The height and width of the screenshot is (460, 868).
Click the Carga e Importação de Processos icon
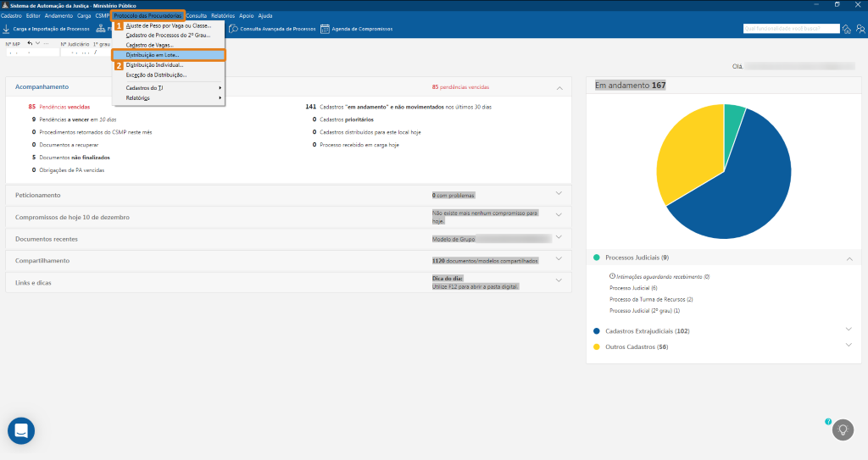coord(7,29)
